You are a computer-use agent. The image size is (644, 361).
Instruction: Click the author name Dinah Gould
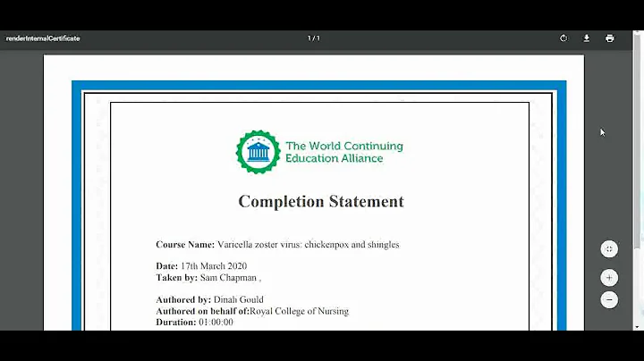pyautogui.click(x=239, y=300)
